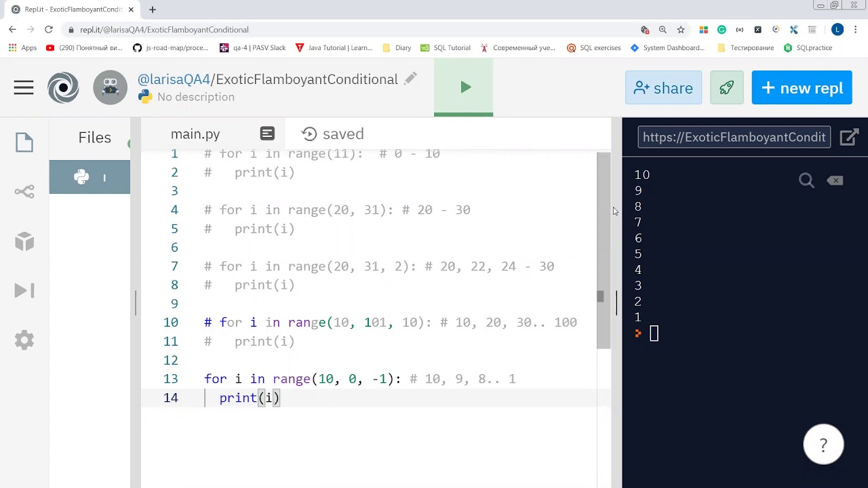Screen dimensions: 868x488
Task: Open the saved history indicator
Action: [x=333, y=134]
